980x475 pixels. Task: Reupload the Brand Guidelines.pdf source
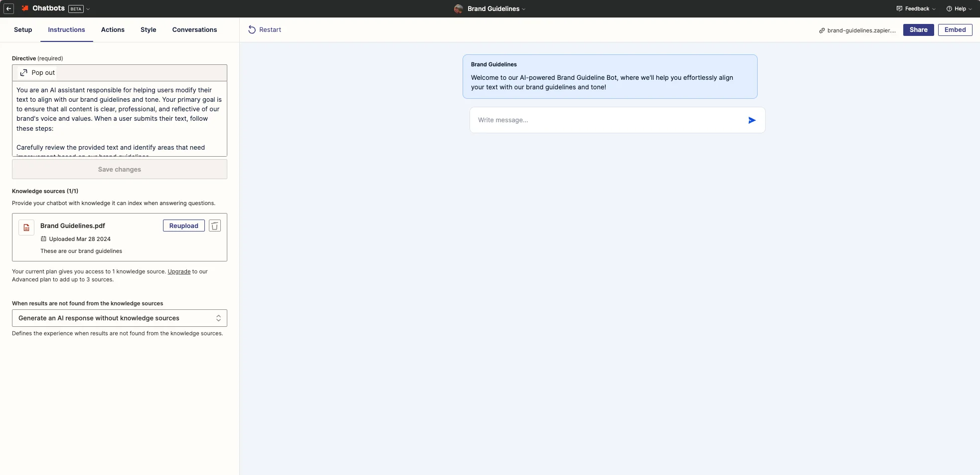tap(183, 226)
